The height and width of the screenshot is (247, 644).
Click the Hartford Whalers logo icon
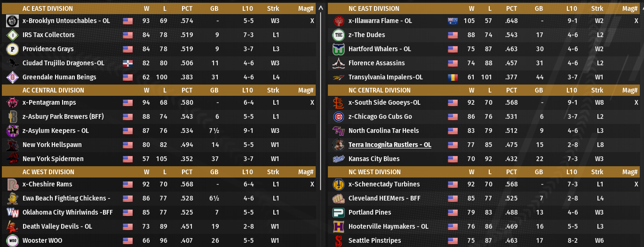click(338, 49)
